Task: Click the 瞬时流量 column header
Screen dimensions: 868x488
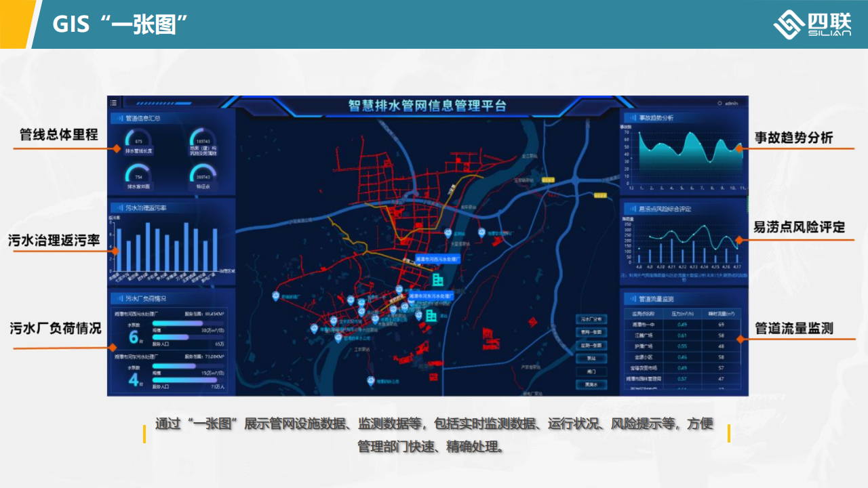Action: [x=722, y=314]
